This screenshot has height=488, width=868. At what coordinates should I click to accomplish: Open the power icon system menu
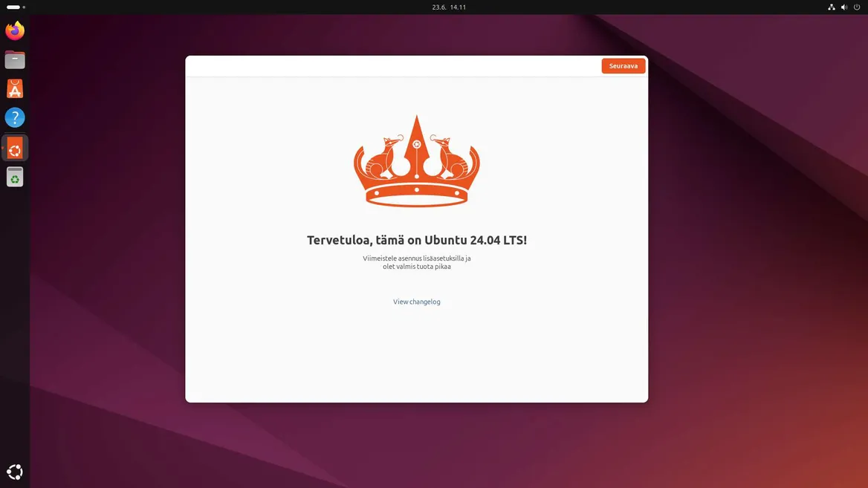[x=857, y=7]
